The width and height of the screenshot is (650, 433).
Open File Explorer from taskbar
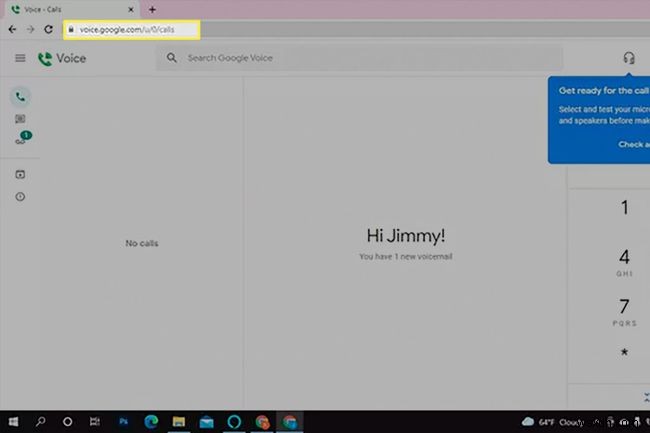179,422
